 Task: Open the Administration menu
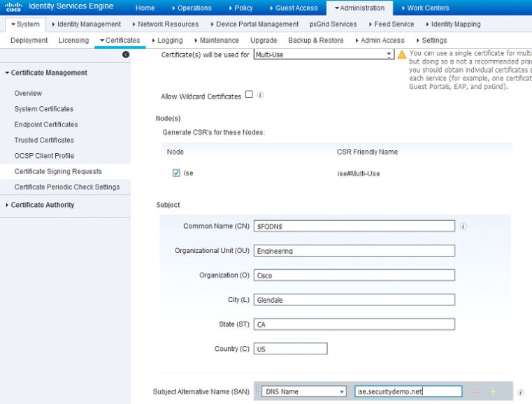359,8
